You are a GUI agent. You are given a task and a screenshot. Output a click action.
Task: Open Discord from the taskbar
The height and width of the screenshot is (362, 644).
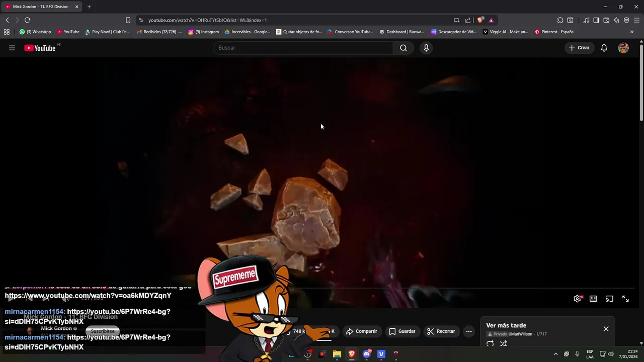click(367, 354)
